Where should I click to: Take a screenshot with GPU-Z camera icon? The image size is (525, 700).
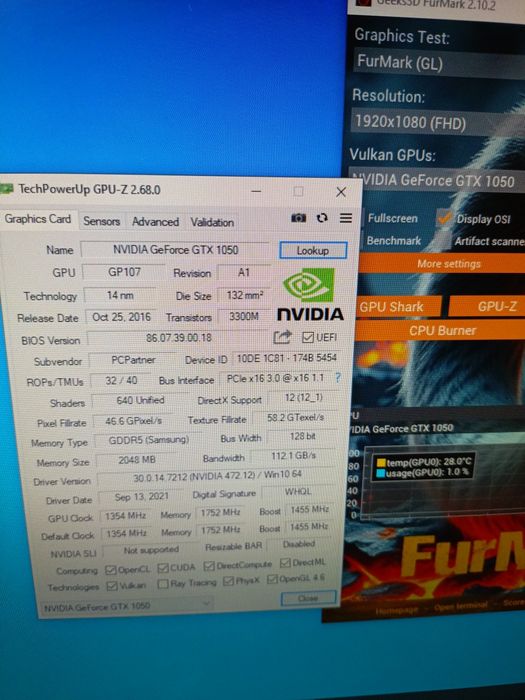pos(299,218)
